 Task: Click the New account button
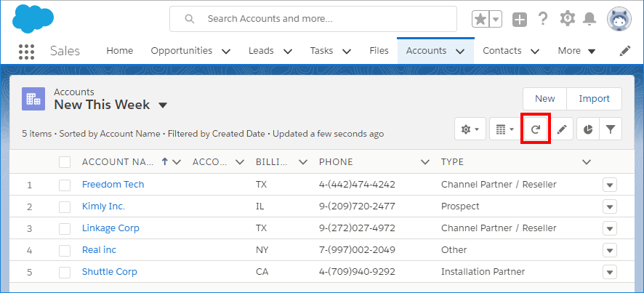(544, 99)
